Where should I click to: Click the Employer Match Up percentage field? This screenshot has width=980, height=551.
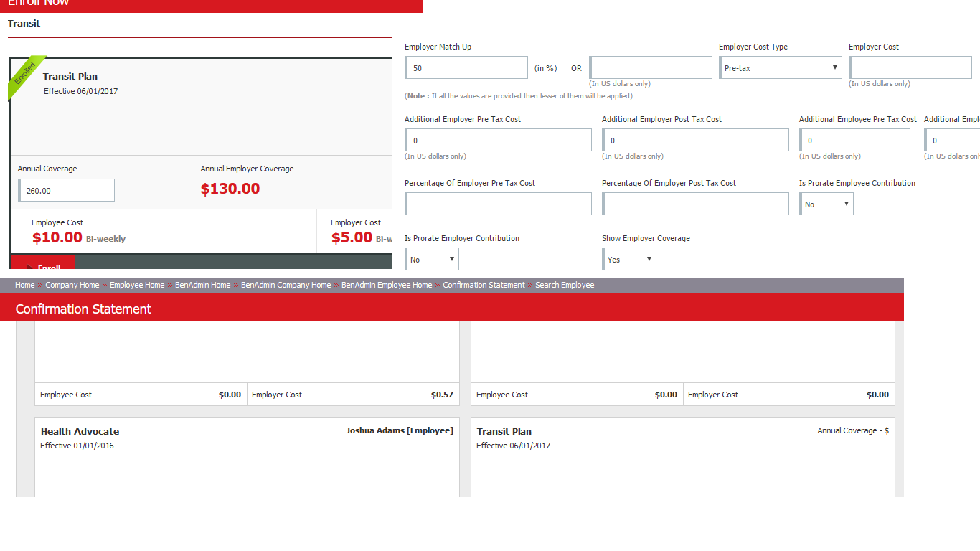[x=466, y=68]
